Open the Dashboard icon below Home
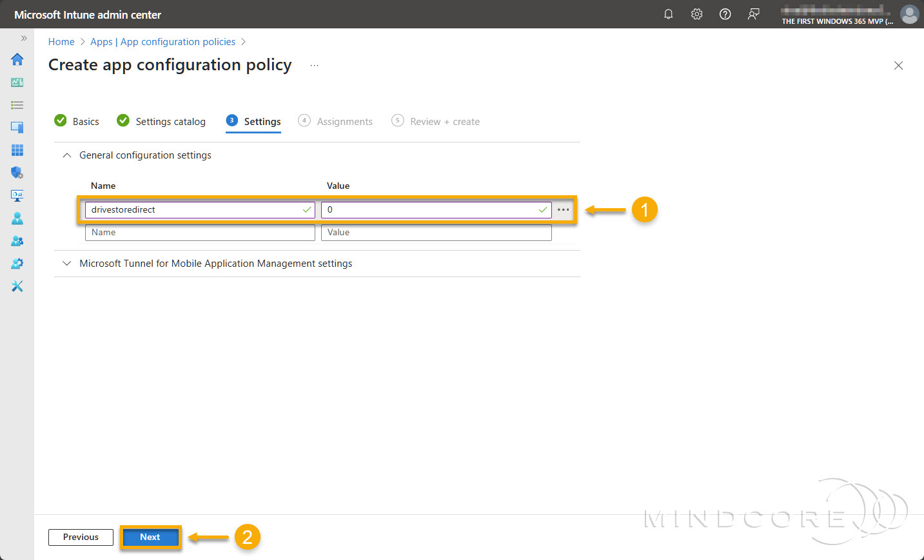 [x=17, y=82]
